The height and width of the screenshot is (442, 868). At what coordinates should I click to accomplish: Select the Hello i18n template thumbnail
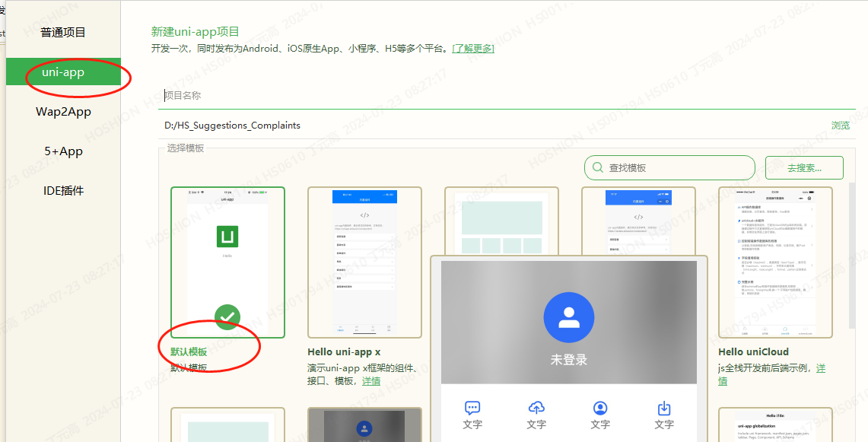point(775,425)
